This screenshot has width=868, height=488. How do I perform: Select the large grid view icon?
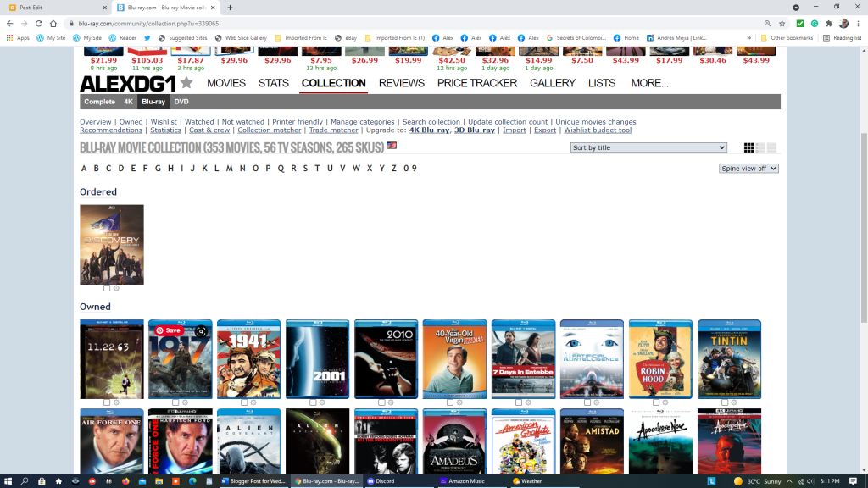point(748,148)
